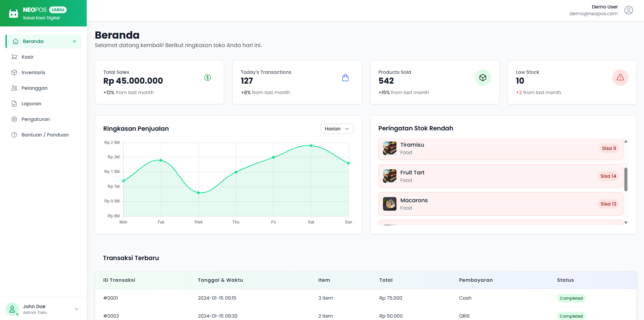Viewport: 644px width, 320px height.
Task: Select Beranda in the sidebar menu
Action: 33,41
